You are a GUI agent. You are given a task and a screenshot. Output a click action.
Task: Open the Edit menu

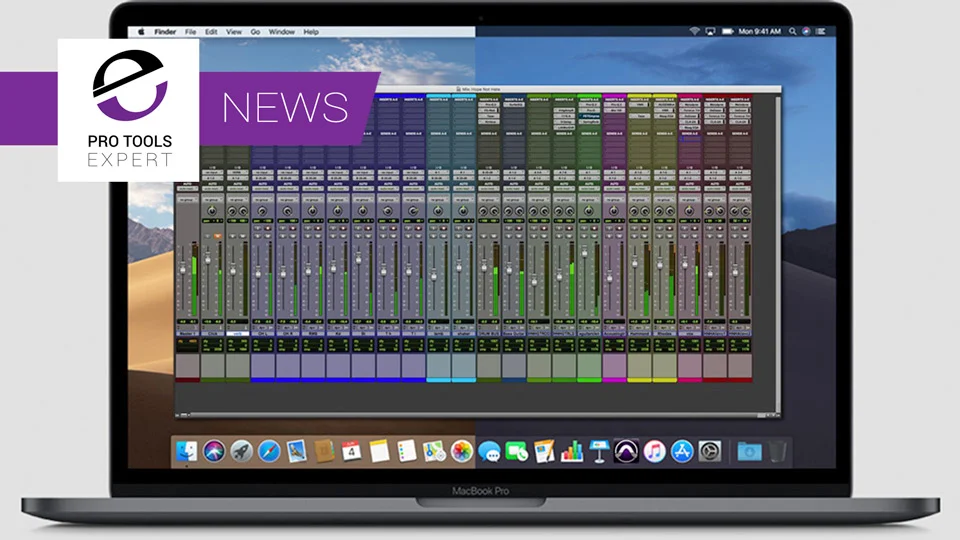click(x=211, y=32)
